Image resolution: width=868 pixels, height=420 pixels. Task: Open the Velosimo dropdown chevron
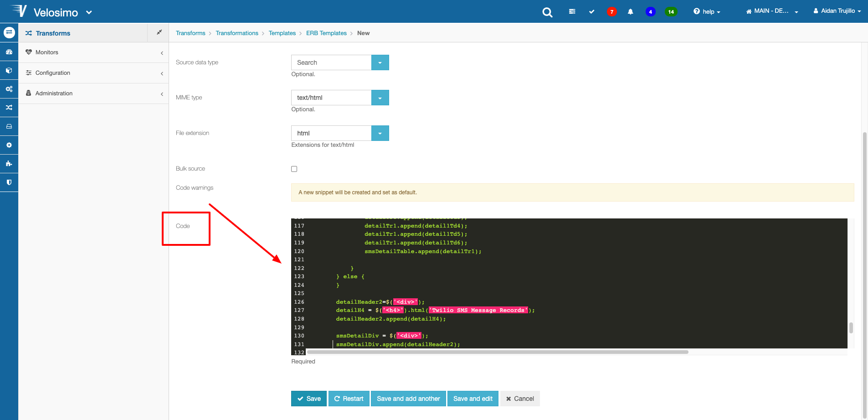click(x=89, y=12)
